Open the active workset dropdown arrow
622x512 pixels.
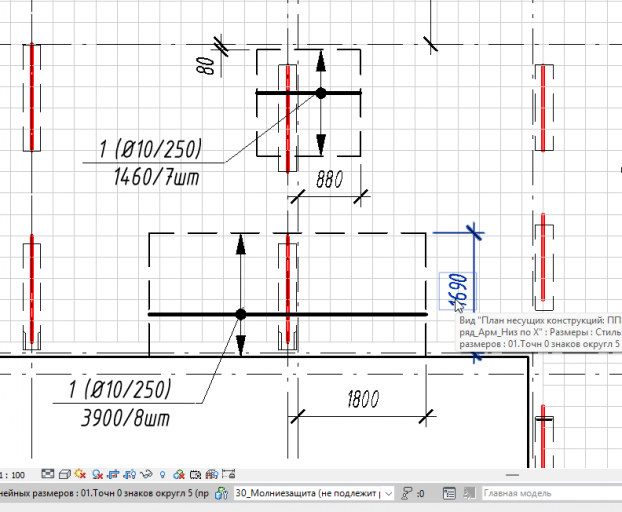point(389,494)
